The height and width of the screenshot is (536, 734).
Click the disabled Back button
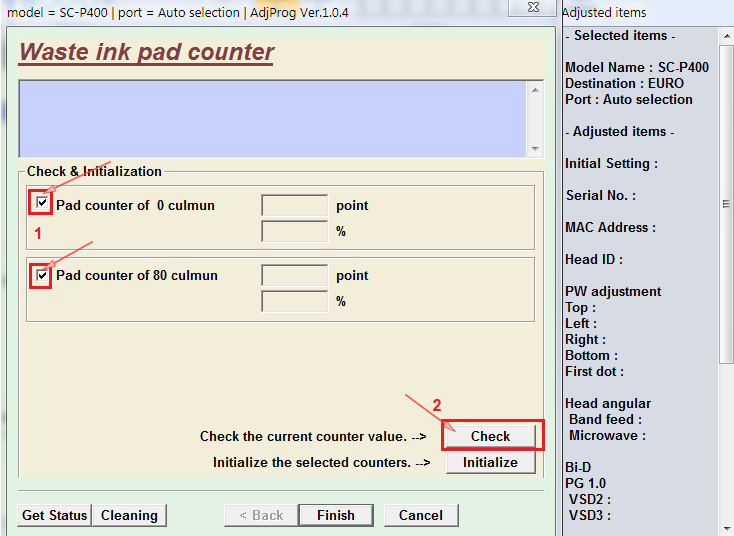click(261, 515)
